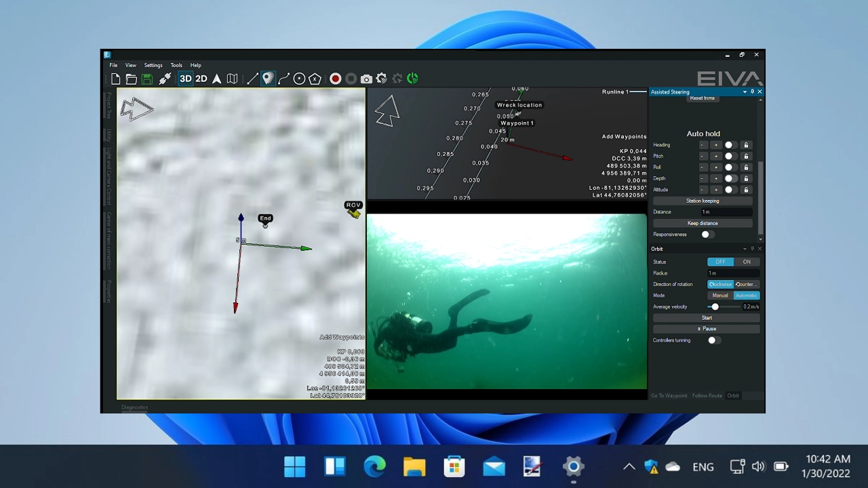Open Microsoft Edge from the taskbar

374,466
